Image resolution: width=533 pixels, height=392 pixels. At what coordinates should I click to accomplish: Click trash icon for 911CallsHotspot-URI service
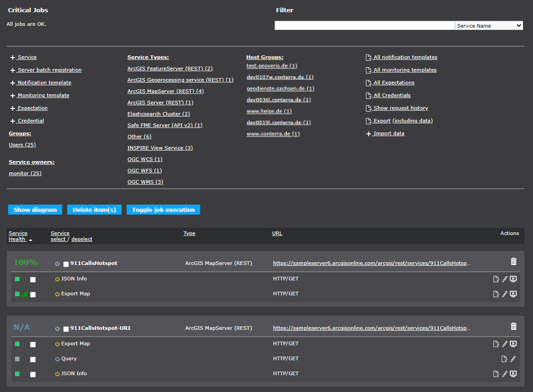[513, 326]
